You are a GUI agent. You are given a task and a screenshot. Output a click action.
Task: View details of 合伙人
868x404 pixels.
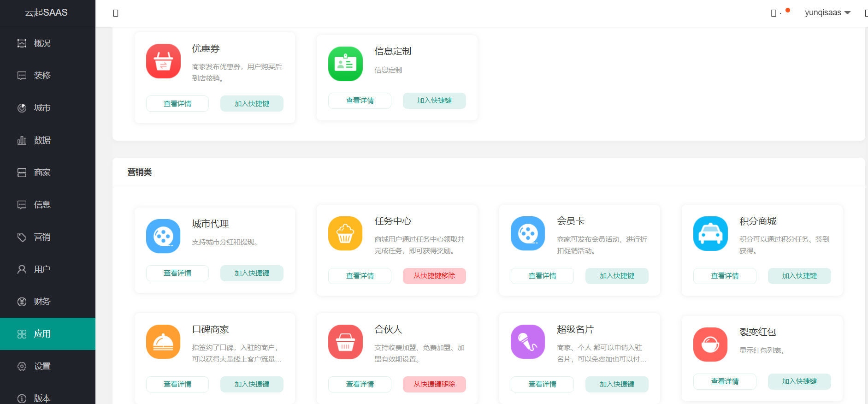pos(360,384)
